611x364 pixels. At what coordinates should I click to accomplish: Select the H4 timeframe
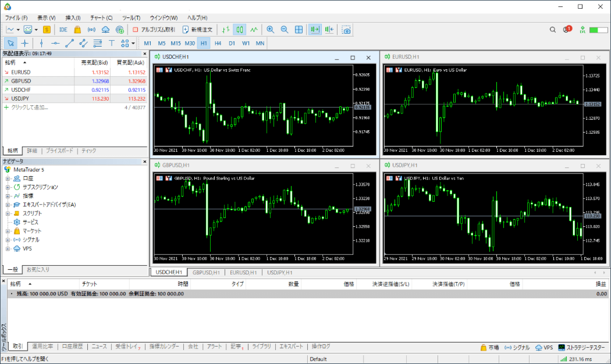pos(218,43)
